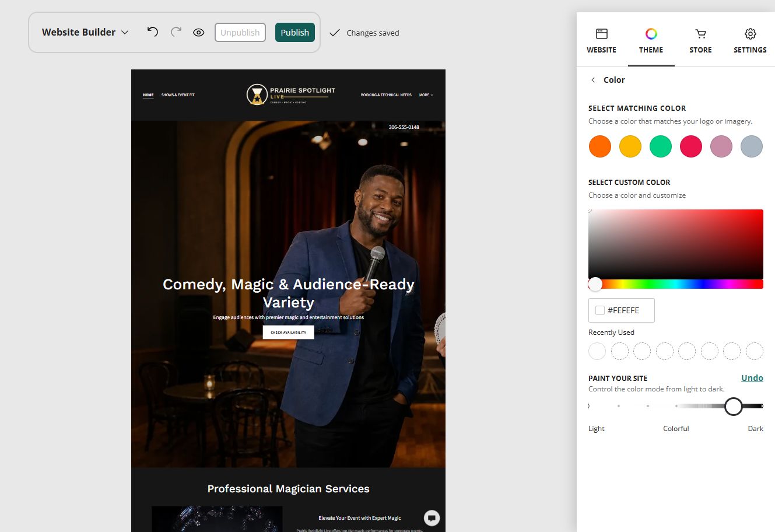The height and width of the screenshot is (532, 775).
Task: Click the Light label under the slider
Action: click(597, 429)
